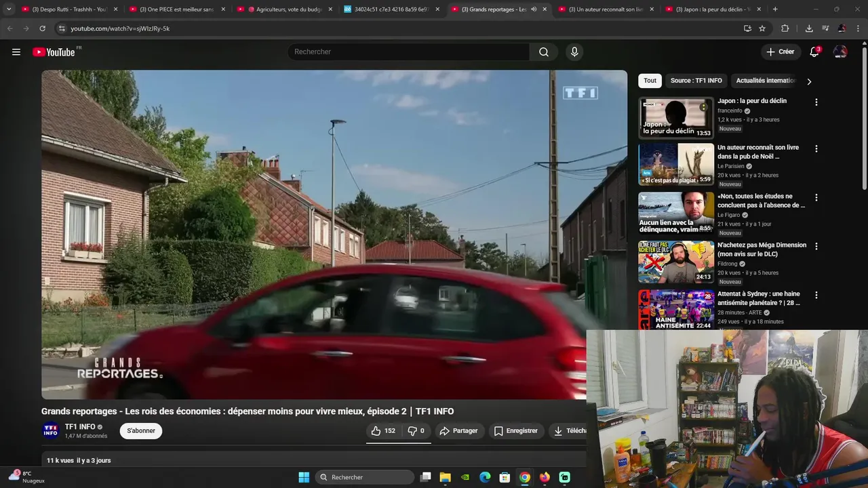Open thumbnail of Le Parisien plagiat video
The width and height of the screenshot is (868, 488).
tap(676, 164)
